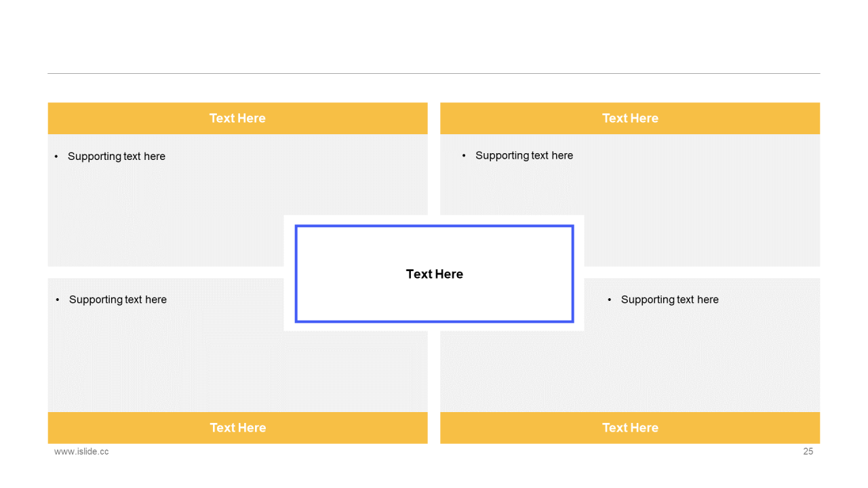
Task: Select the bottom-right yellow "Text Here" bar
Action: (630, 428)
